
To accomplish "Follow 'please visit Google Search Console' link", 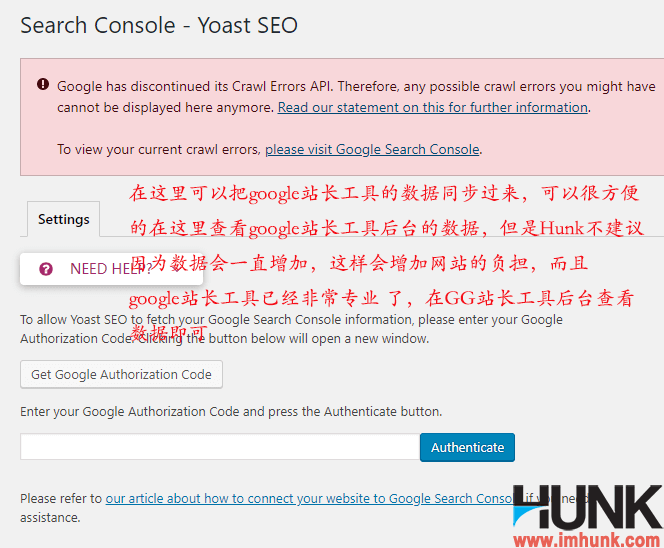I will pyautogui.click(x=372, y=149).
